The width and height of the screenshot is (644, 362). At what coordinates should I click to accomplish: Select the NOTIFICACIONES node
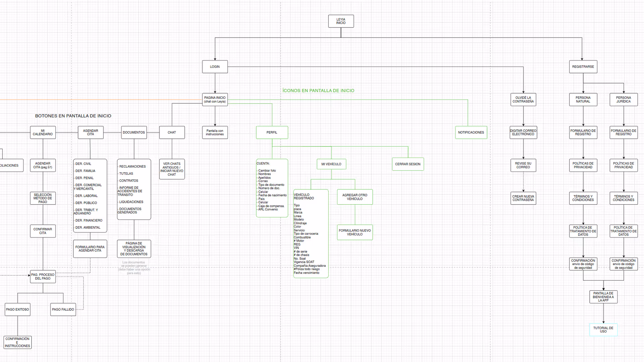[471, 132]
